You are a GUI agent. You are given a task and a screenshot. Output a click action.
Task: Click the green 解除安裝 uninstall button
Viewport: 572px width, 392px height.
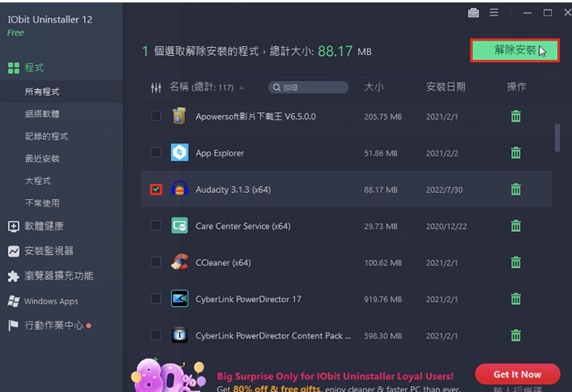coord(515,51)
